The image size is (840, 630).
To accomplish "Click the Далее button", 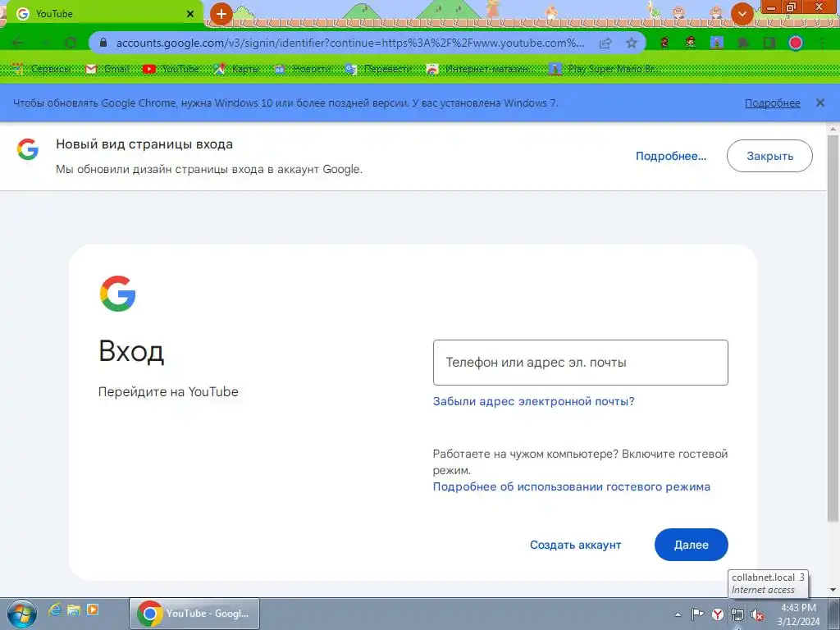I will (691, 545).
